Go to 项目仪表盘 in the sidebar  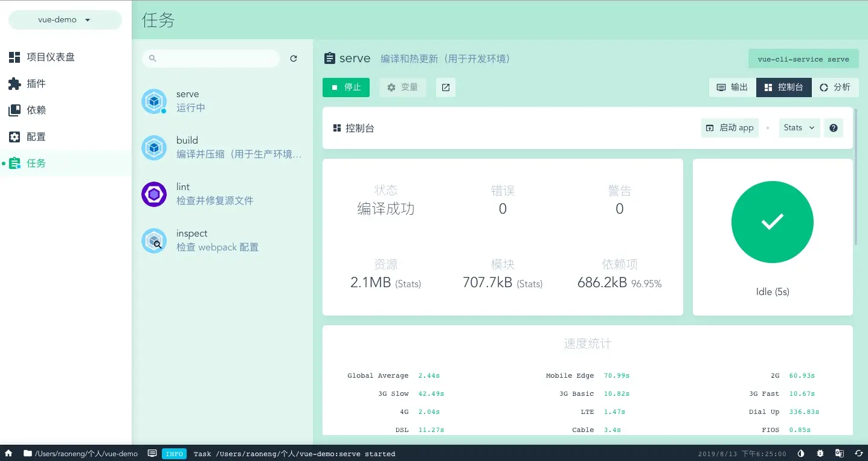pos(66,57)
